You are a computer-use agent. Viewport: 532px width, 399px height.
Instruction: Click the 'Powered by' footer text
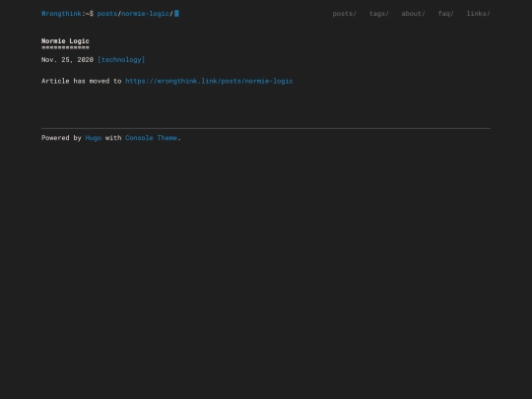pos(61,138)
